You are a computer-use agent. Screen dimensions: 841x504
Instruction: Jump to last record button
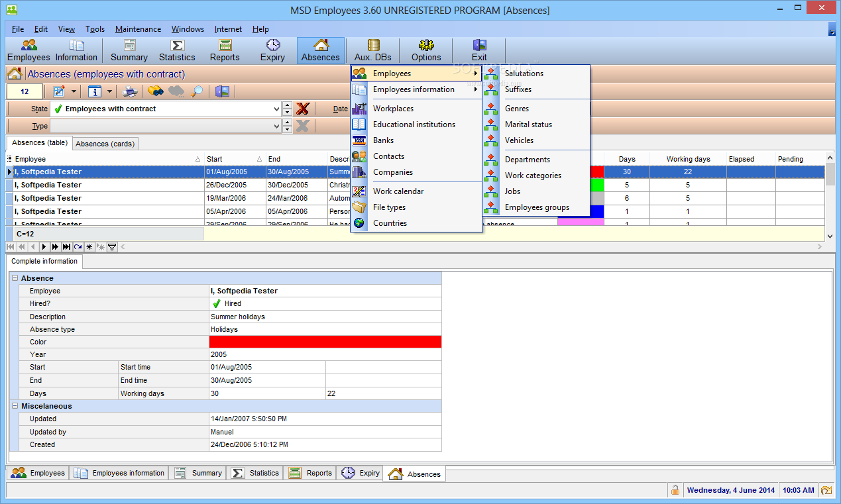point(66,247)
